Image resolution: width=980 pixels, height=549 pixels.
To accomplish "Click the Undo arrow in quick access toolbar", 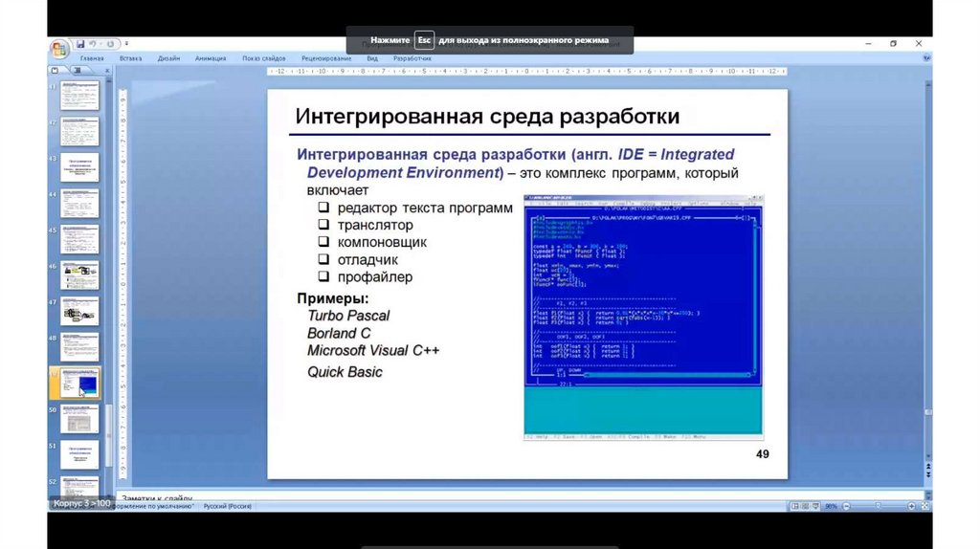I will tap(92, 44).
